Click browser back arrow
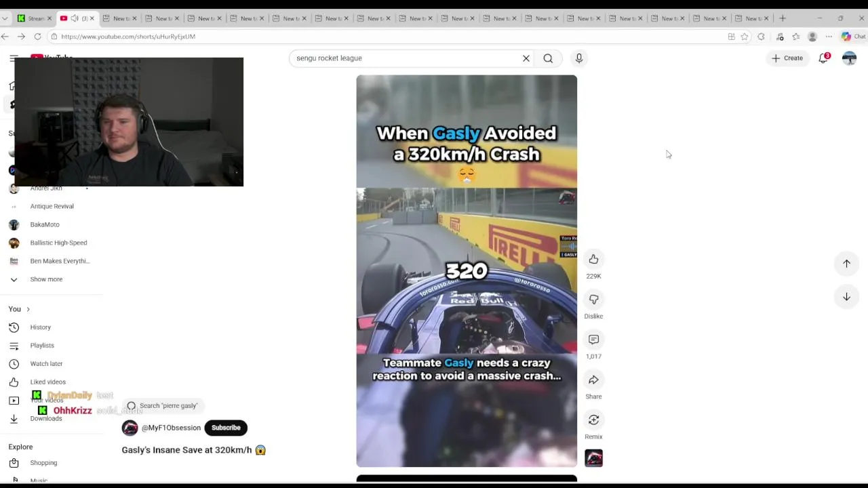This screenshot has width=868, height=488. (5, 37)
